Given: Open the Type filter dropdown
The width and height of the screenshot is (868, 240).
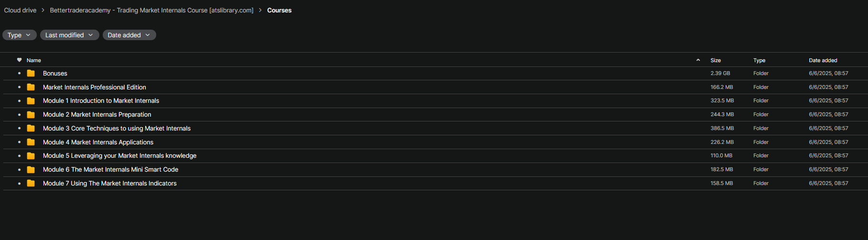Looking at the screenshot, I should tap(19, 35).
